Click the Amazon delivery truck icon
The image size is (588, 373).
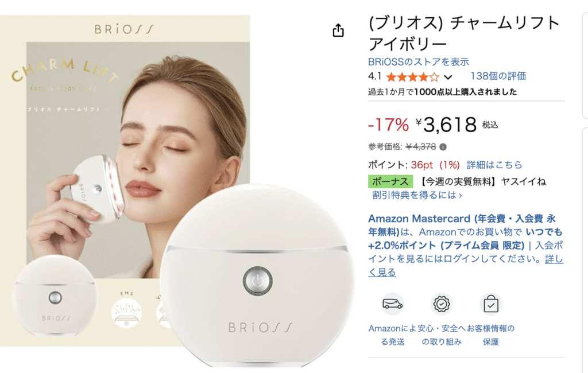tap(392, 304)
